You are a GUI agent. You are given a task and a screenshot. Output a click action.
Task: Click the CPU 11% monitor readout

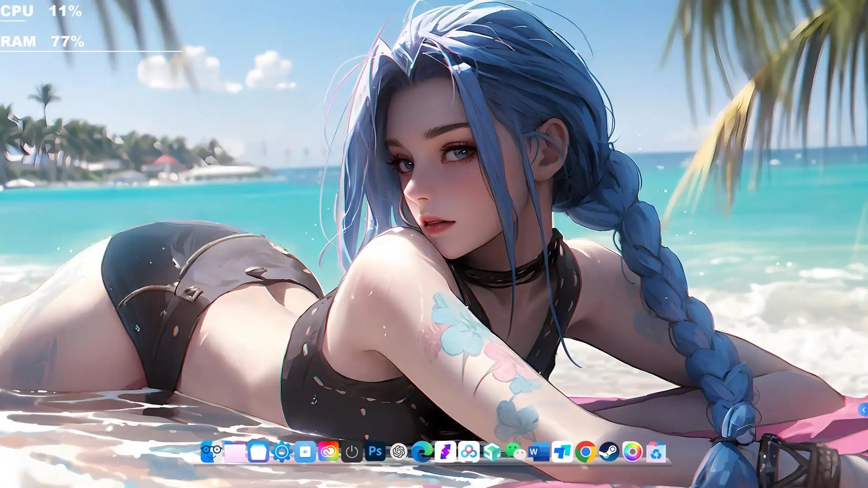pyautogui.click(x=41, y=11)
